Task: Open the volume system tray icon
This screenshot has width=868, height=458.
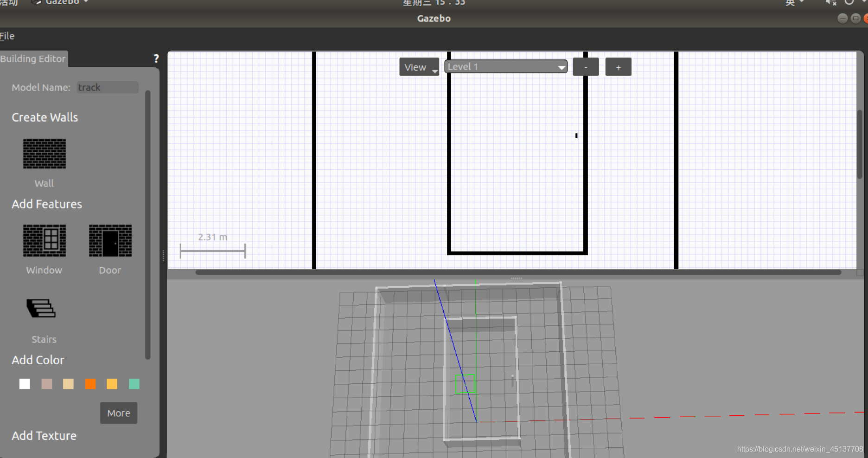Action: point(830,2)
